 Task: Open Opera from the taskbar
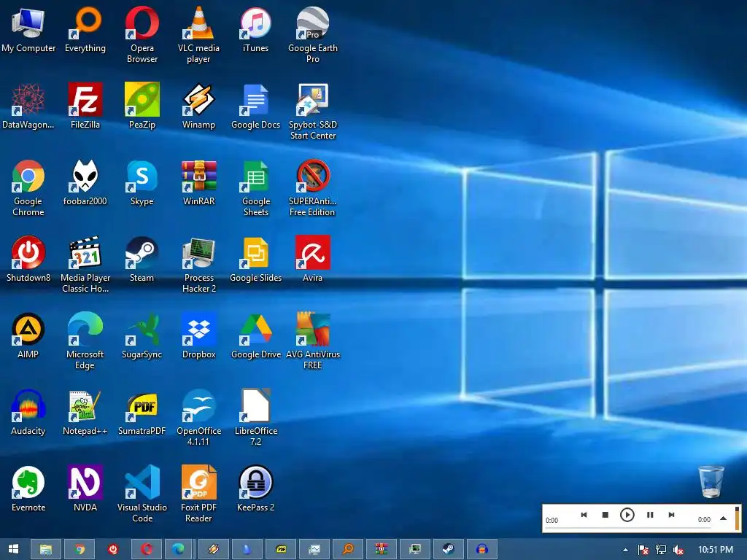coord(146,550)
